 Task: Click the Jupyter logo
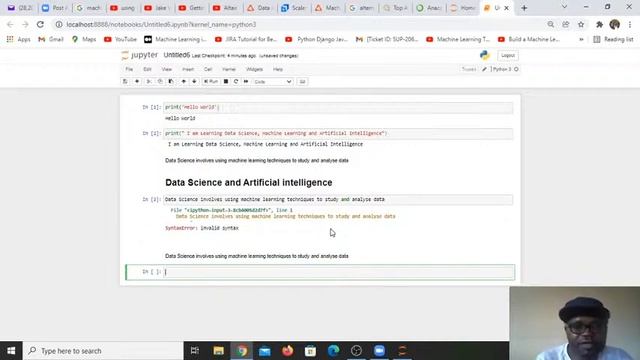[140, 55]
